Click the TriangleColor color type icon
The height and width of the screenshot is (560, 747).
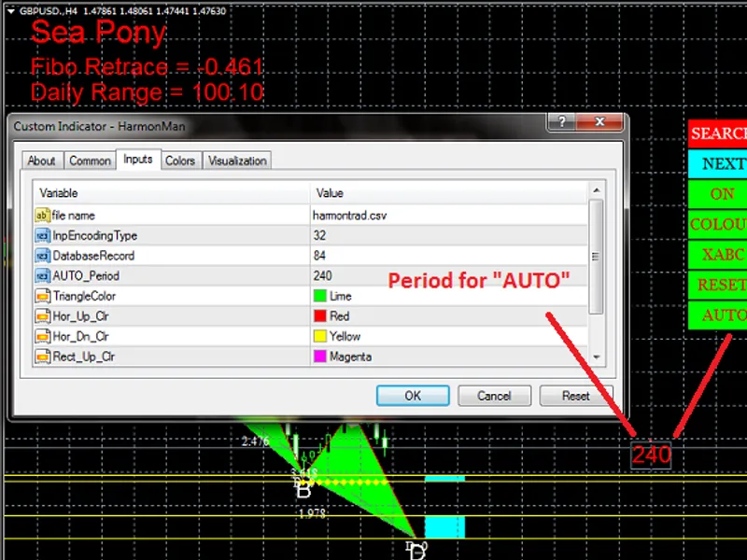[42, 296]
